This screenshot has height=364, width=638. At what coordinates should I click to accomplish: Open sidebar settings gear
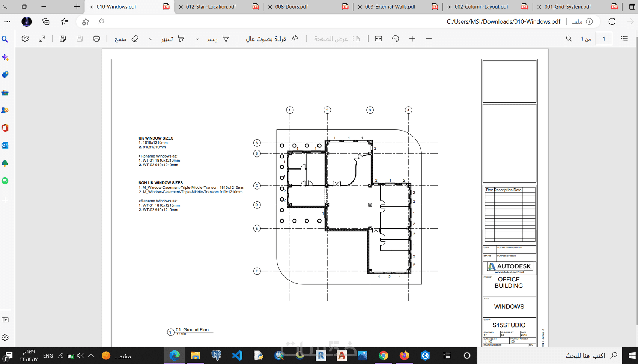click(x=5, y=337)
